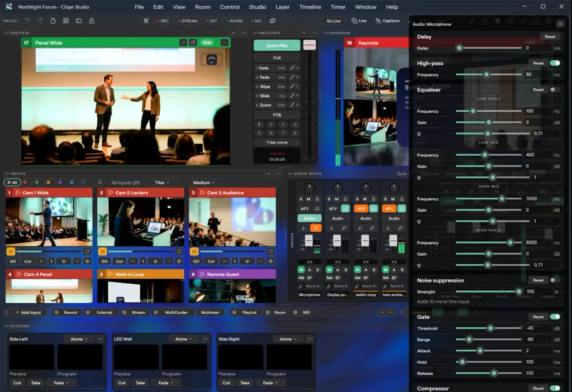The image size is (572, 392).
Task: Open the Layer menu
Action: [282, 7]
